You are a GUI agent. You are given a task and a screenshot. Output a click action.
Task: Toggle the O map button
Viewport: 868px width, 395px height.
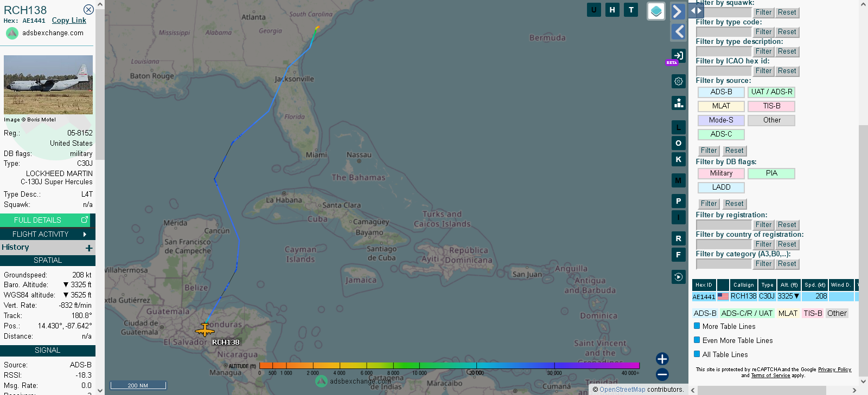click(x=678, y=143)
